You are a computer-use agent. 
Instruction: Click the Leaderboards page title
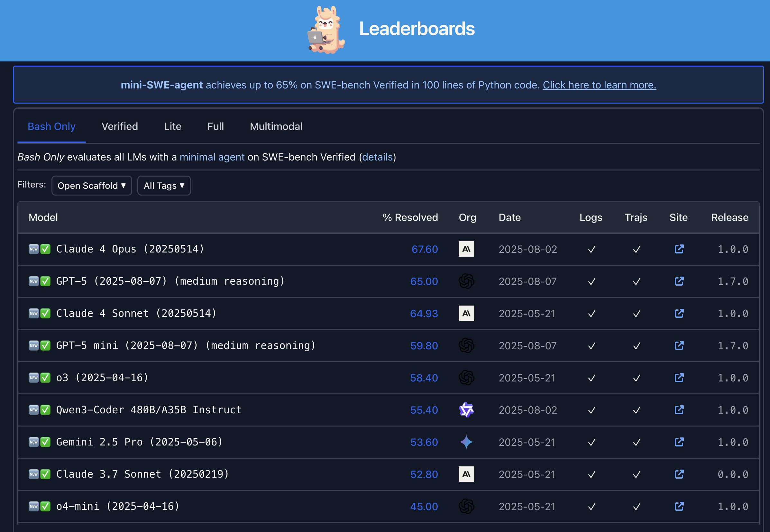coord(417,29)
